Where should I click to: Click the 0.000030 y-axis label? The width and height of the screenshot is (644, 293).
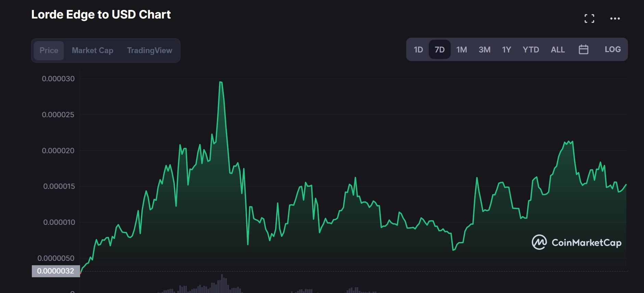(x=58, y=79)
